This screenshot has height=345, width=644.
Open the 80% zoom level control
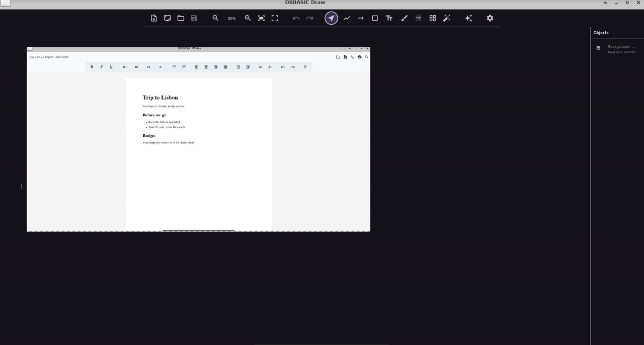click(231, 19)
